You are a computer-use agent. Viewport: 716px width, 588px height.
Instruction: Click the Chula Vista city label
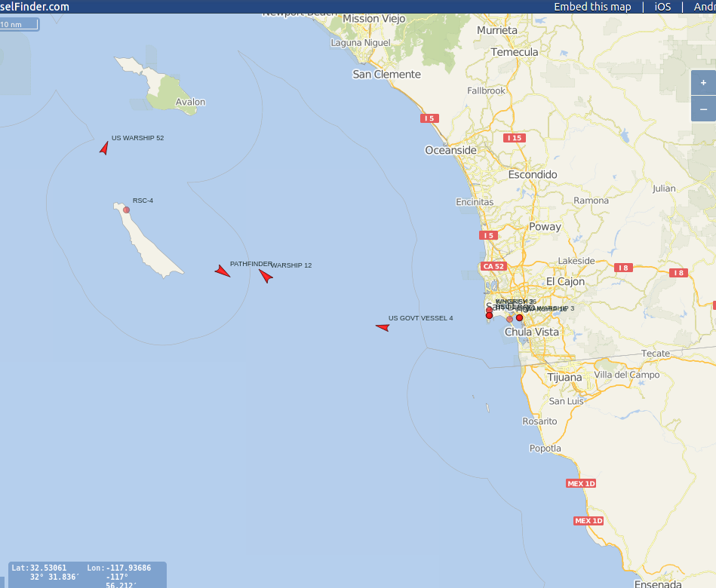pos(531,332)
